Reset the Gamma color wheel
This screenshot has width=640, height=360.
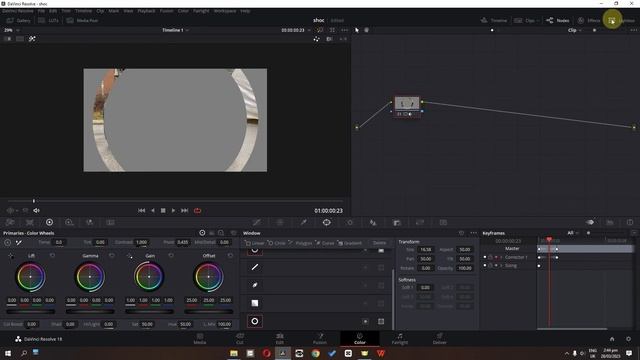[111, 256]
